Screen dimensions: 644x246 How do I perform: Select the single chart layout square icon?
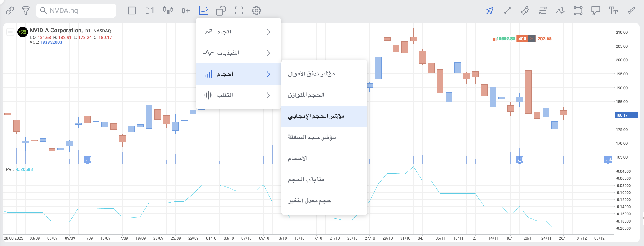132,11
